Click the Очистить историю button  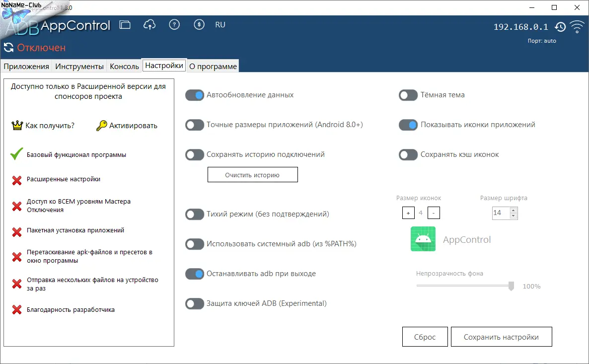pos(252,175)
